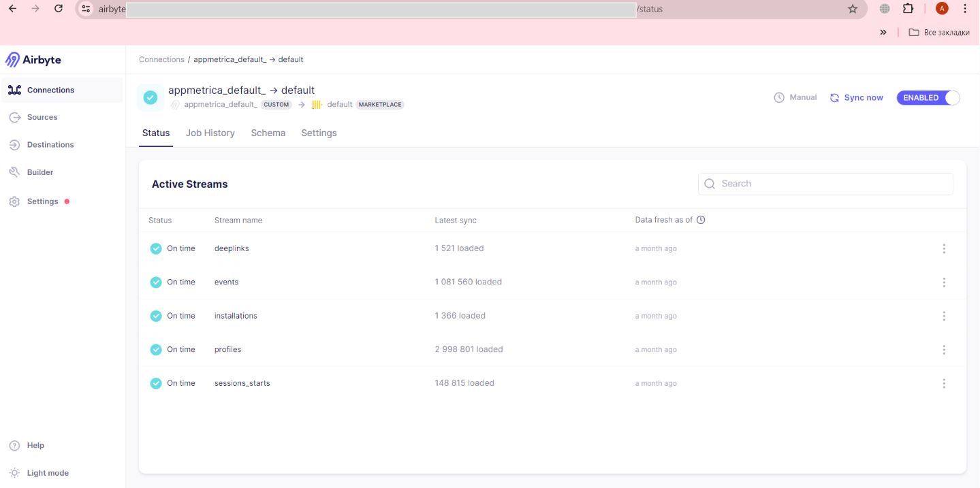Click the Manual schedule label
The height and width of the screenshot is (488, 980).
coord(795,97)
